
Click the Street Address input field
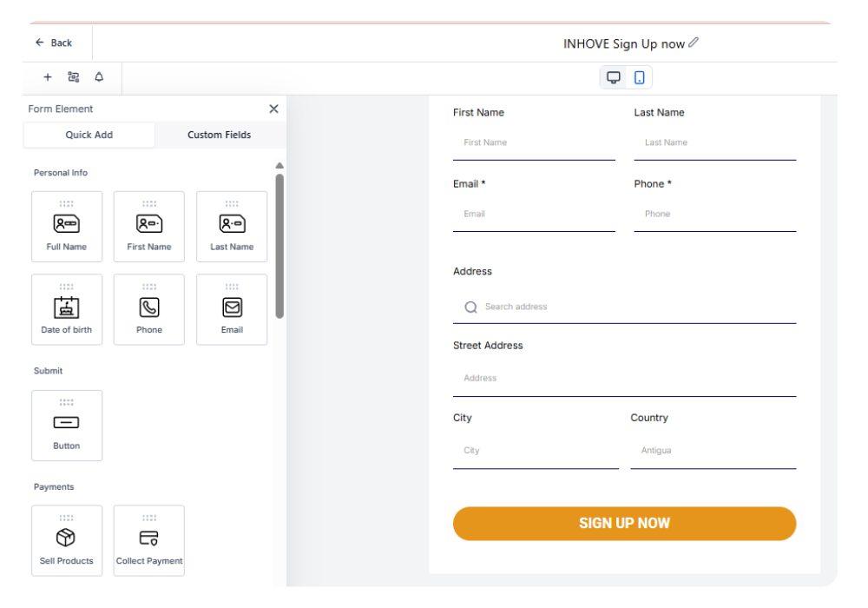tap(624, 379)
